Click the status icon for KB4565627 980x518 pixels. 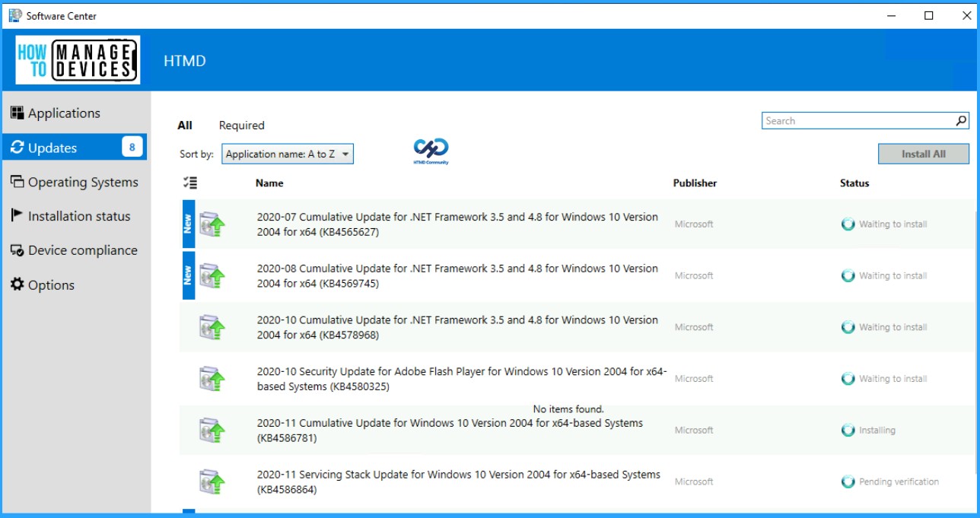(x=848, y=224)
